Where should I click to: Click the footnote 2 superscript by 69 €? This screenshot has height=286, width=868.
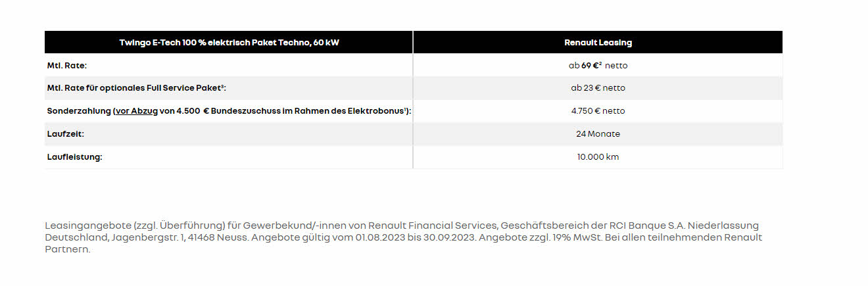(600, 64)
